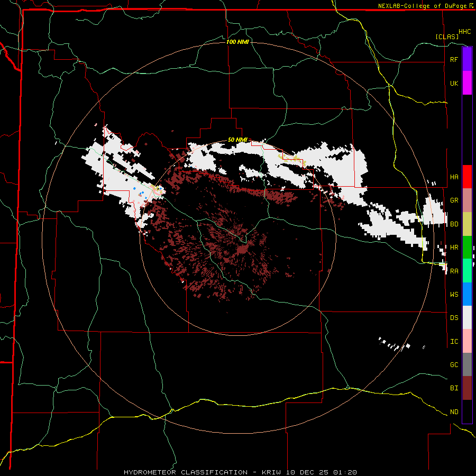Click the WS blue legend swatch

[x=467, y=294]
